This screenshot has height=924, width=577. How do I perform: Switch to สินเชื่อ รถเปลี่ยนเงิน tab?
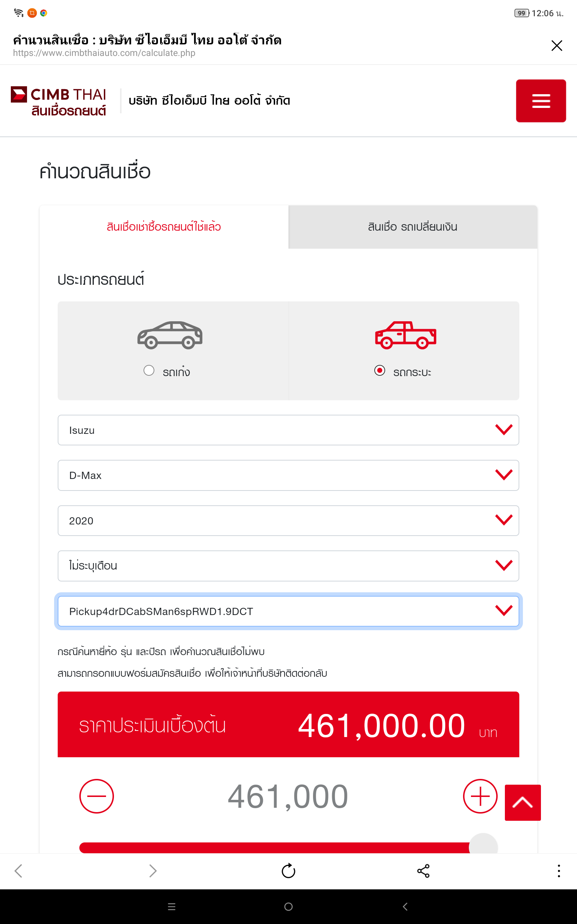tap(413, 227)
